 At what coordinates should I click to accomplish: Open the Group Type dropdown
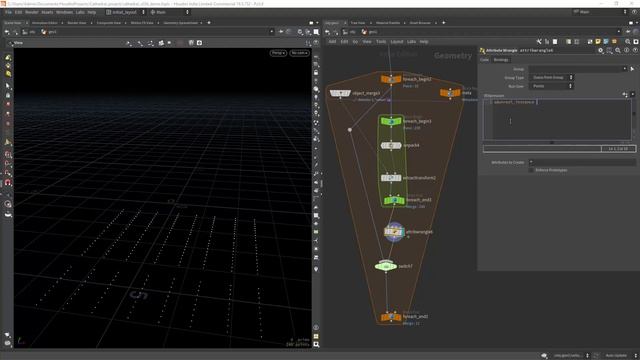point(551,78)
